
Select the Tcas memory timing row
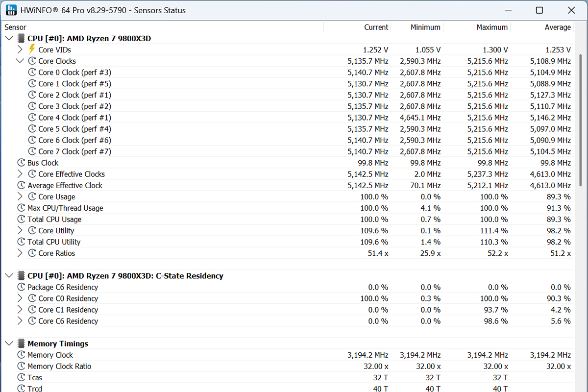(x=35, y=377)
